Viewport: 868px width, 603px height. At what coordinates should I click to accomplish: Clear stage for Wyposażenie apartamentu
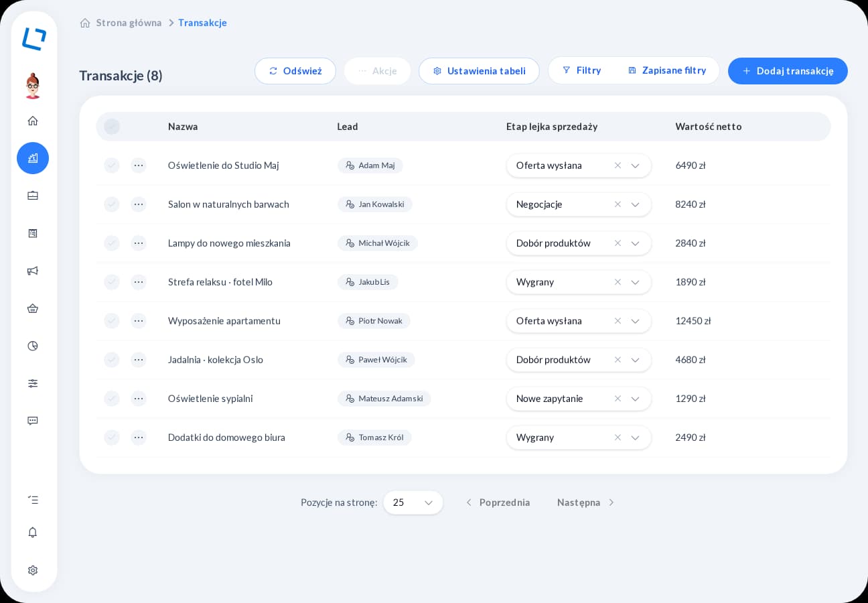click(618, 321)
